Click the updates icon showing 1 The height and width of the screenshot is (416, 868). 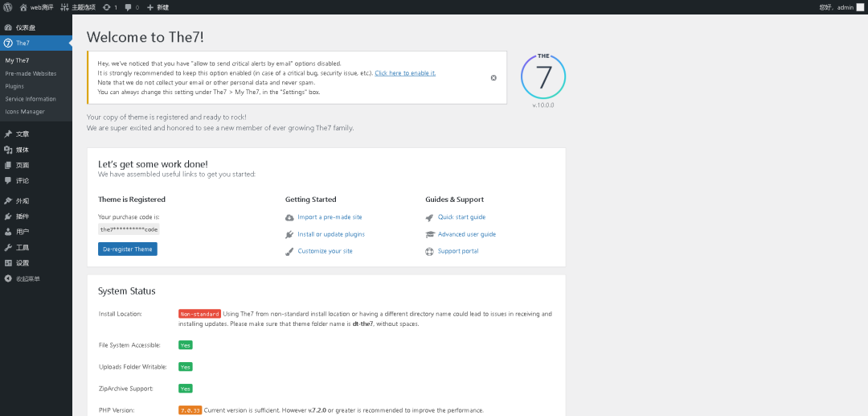click(109, 7)
